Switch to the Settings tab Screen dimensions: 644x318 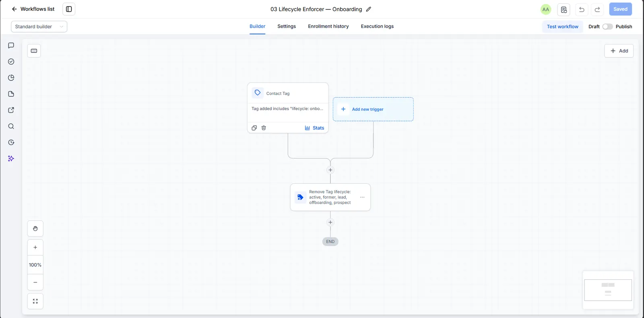(x=287, y=27)
